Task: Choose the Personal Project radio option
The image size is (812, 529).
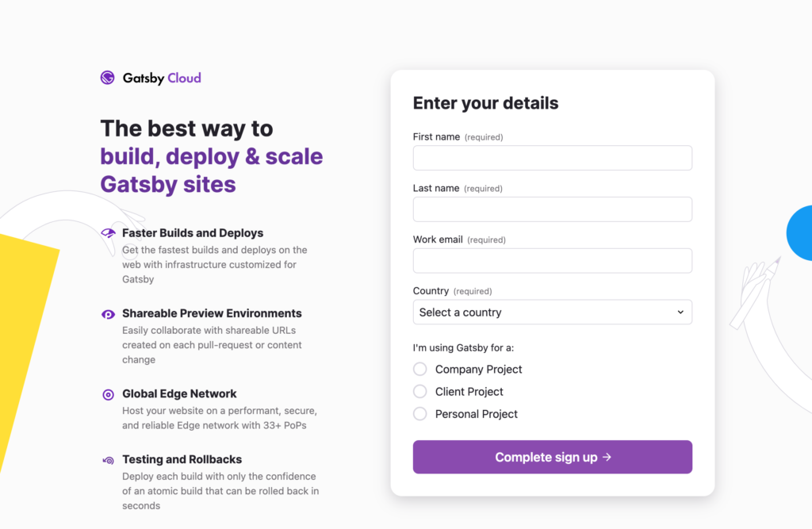Action: pos(420,413)
